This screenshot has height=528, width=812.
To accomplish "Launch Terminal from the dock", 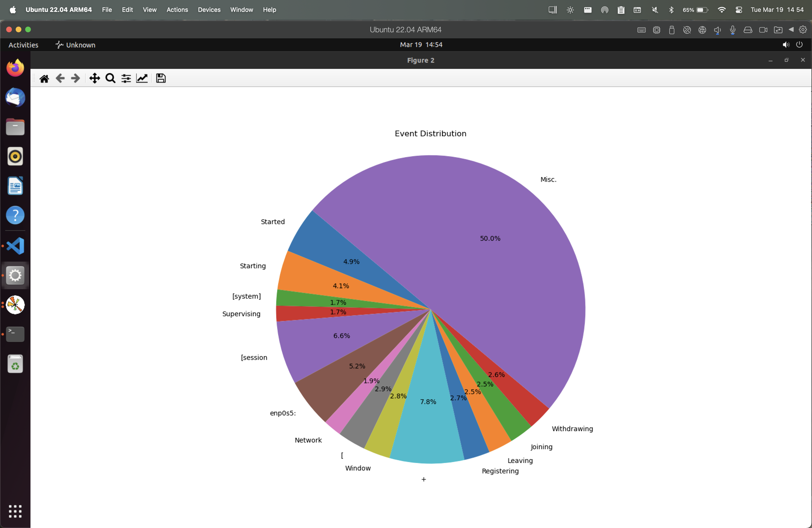I will (x=15, y=334).
